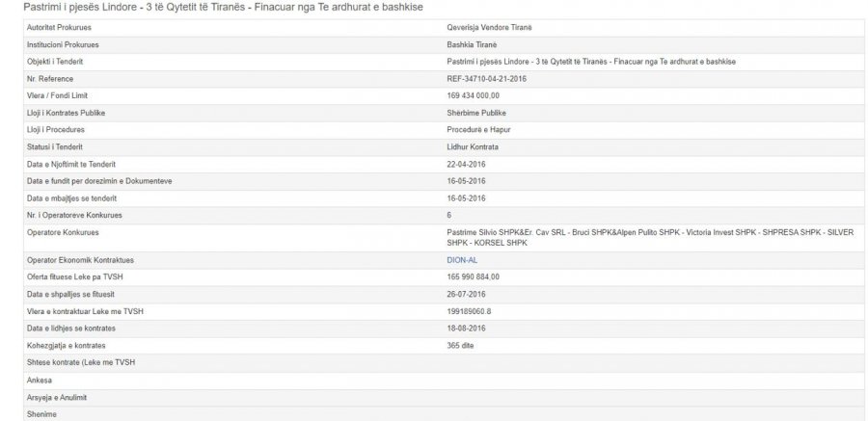Click the 'Shërbime Publike' contract type value
868x421 pixels.
(463, 113)
